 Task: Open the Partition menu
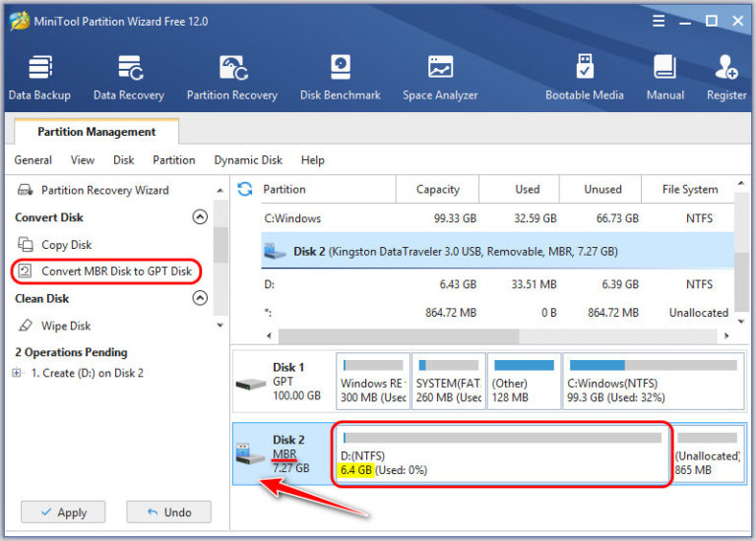tap(174, 160)
